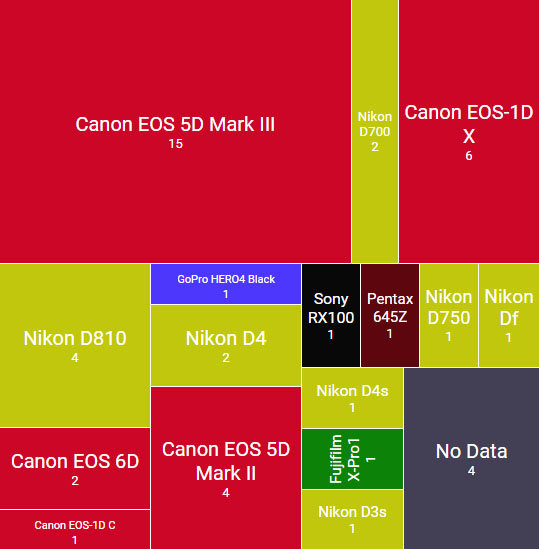Click the count 6 under Canon EOS-1D X

[469, 155]
